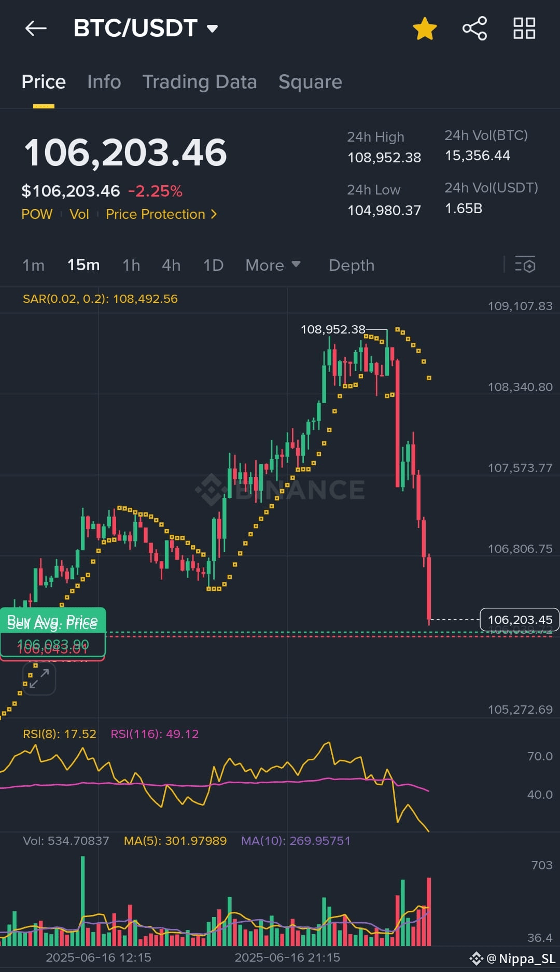Tap the 108,952.38 chart high marker
This screenshot has height=972, width=560.
(333, 329)
